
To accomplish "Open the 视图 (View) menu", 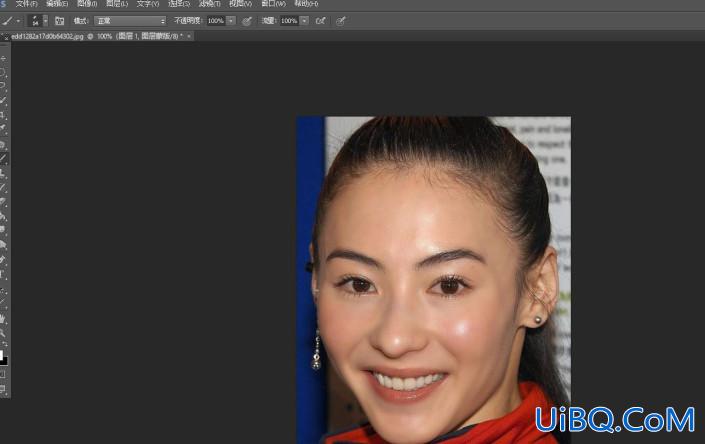I will coord(241,4).
